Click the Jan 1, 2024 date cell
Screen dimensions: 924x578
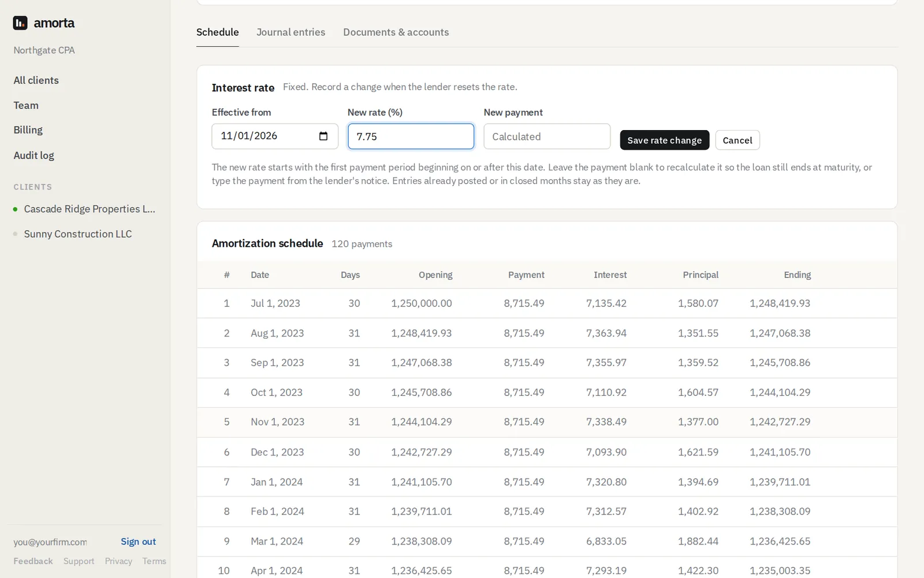pyautogui.click(x=277, y=482)
